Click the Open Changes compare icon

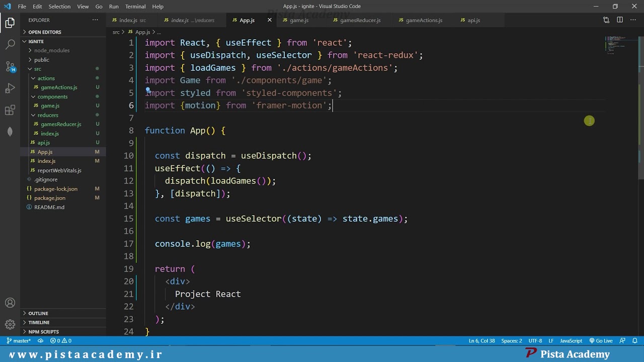(x=606, y=20)
